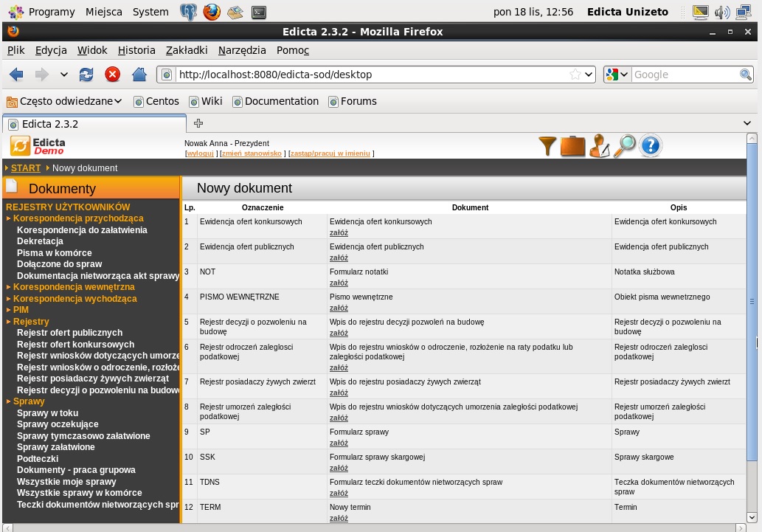The image size is (762, 532).
Task: Open the Zakładki menu
Action: (187, 50)
